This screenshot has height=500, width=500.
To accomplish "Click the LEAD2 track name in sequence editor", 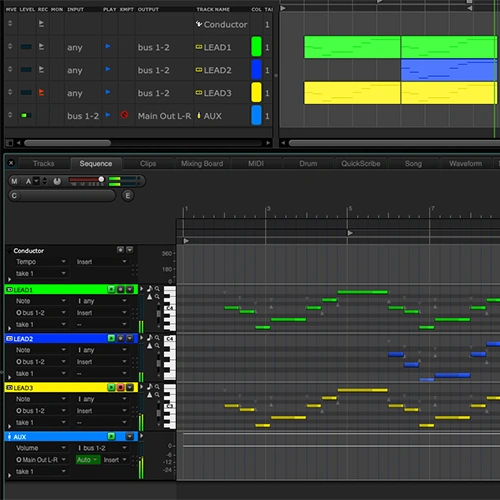I will (23, 339).
